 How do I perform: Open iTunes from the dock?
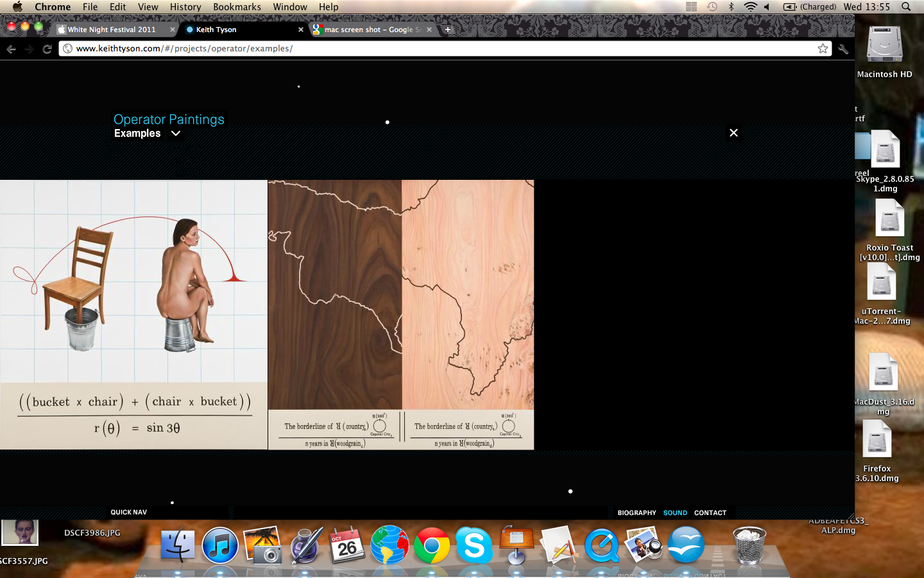(x=220, y=546)
